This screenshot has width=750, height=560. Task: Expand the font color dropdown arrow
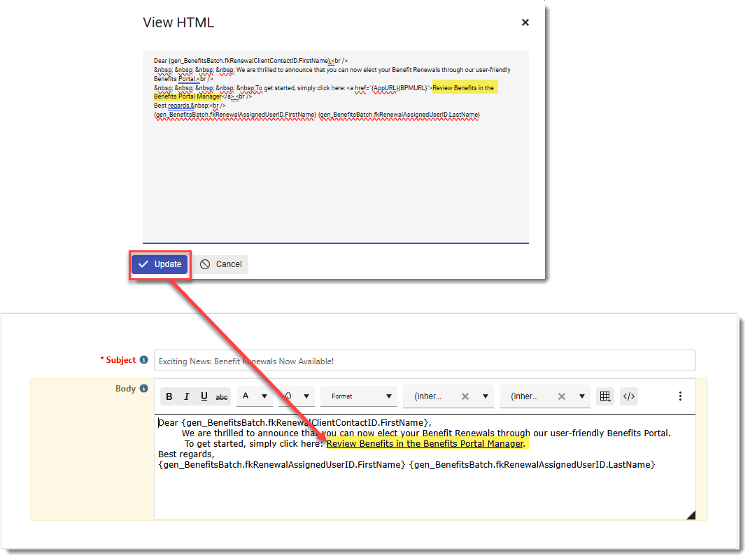[x=264, y=396]
